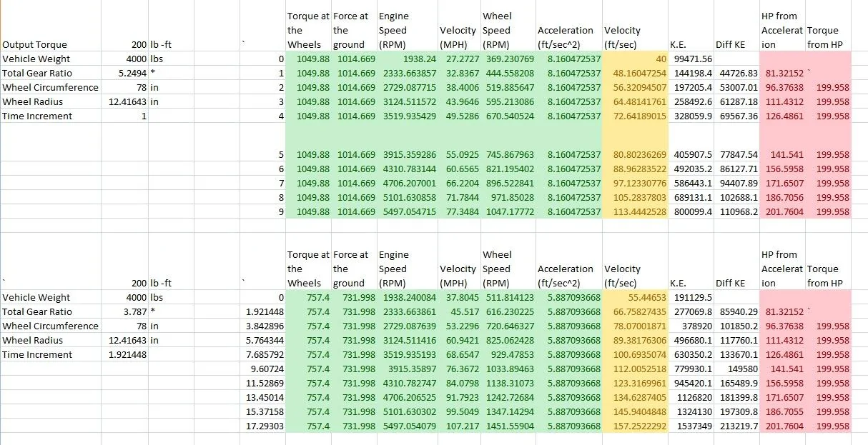Select the yellow velocity cell 157.2522292

[x=636, y=426]
